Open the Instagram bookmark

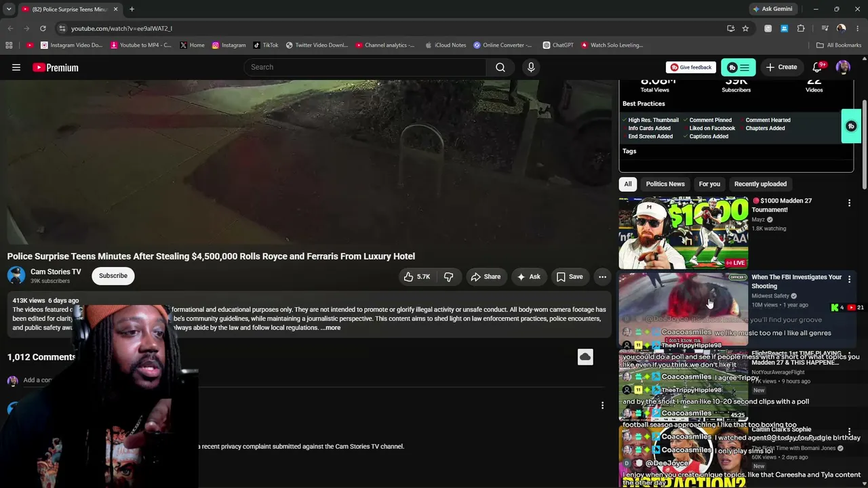229,45
